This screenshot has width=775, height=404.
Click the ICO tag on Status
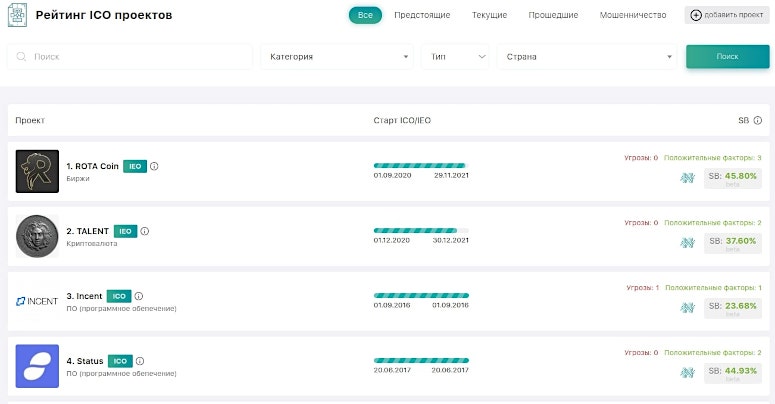tap(120, 361)
